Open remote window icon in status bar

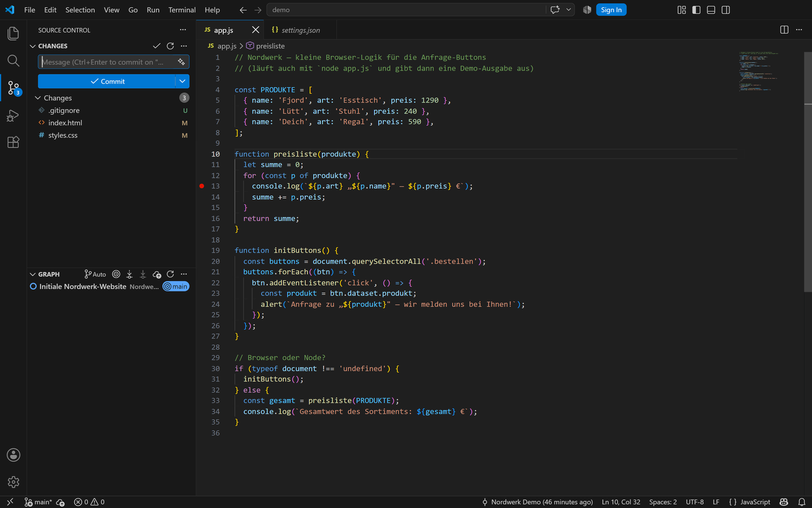[10, 502]
